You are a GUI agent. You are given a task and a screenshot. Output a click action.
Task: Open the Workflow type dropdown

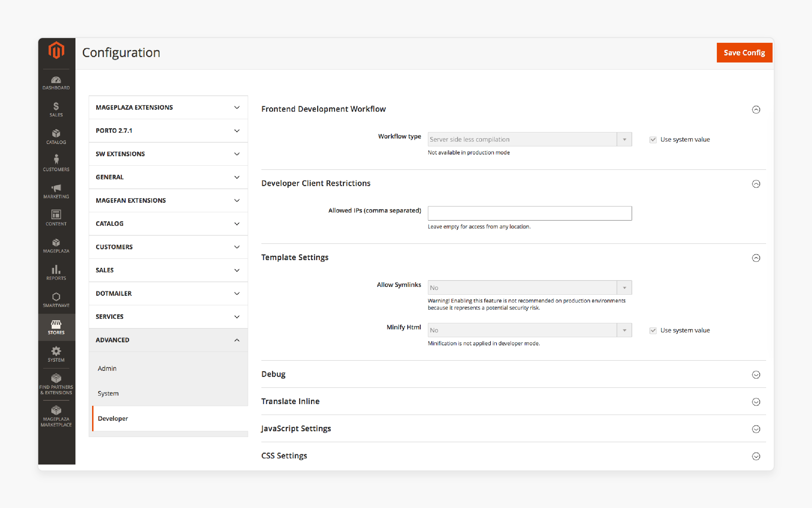[x=530, y=139]
